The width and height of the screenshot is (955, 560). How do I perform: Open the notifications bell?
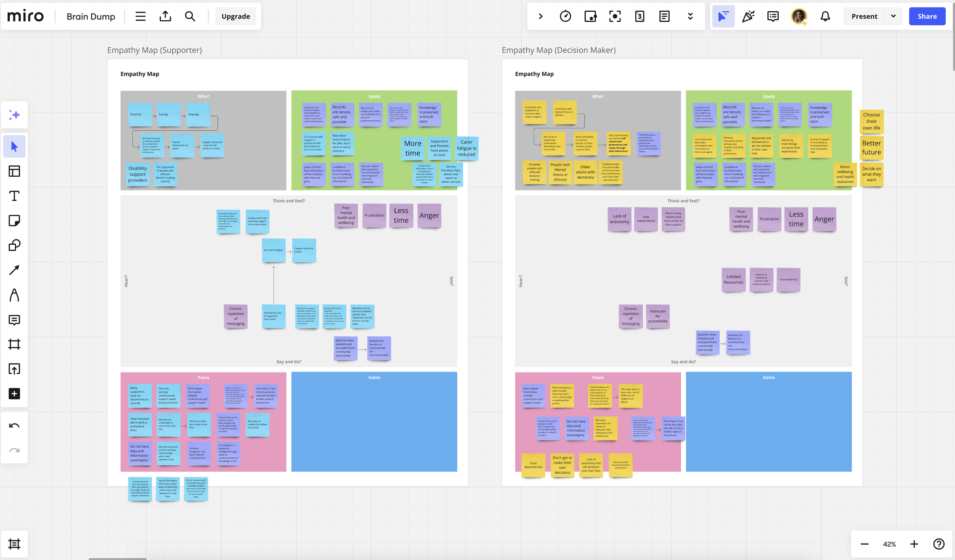point(825,16)
